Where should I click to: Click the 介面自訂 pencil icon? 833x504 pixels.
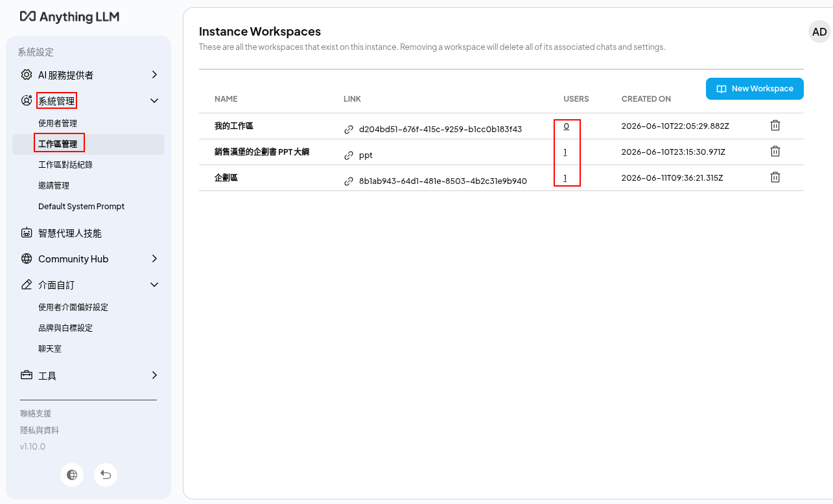pyautogui.click(x=27, y=284)
